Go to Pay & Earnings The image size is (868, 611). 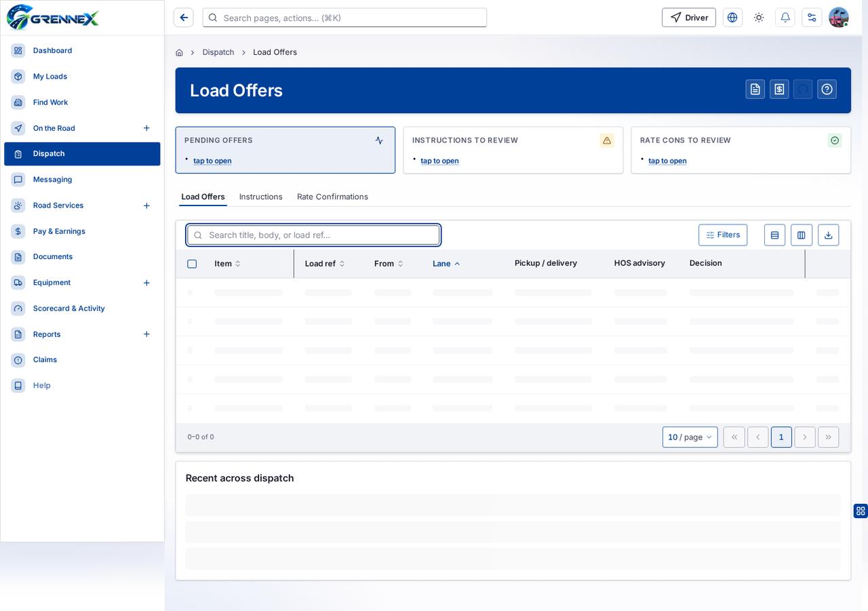coord(82,231)
